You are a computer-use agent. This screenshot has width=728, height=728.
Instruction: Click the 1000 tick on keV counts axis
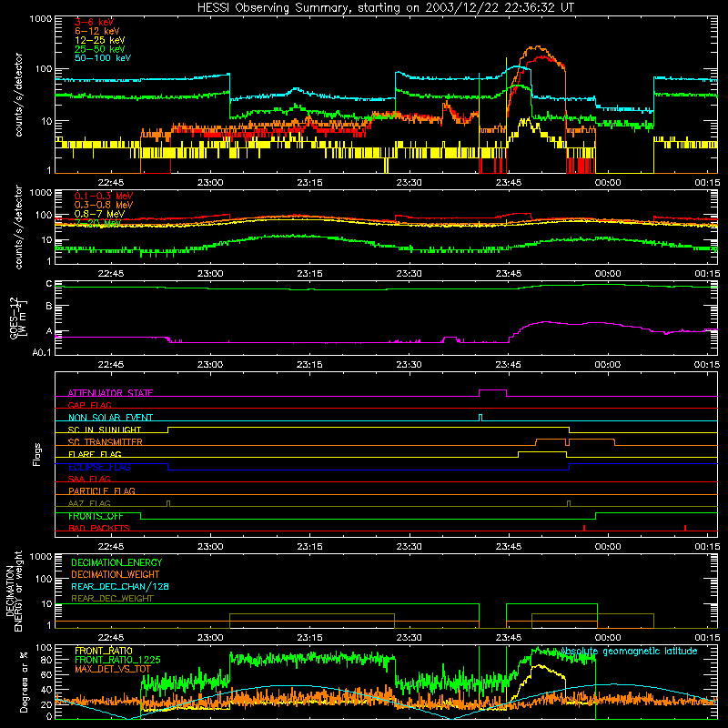click(41, 19)
